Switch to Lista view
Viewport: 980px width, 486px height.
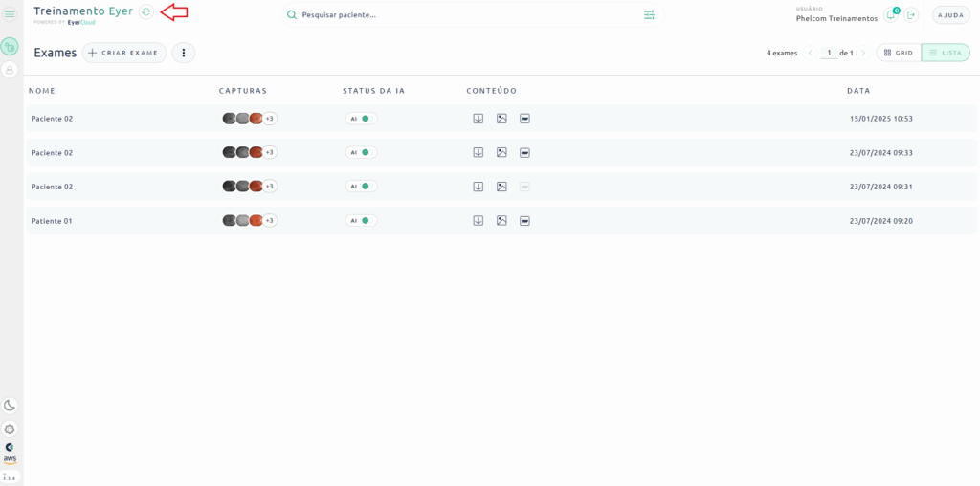(x=946, y=53)
